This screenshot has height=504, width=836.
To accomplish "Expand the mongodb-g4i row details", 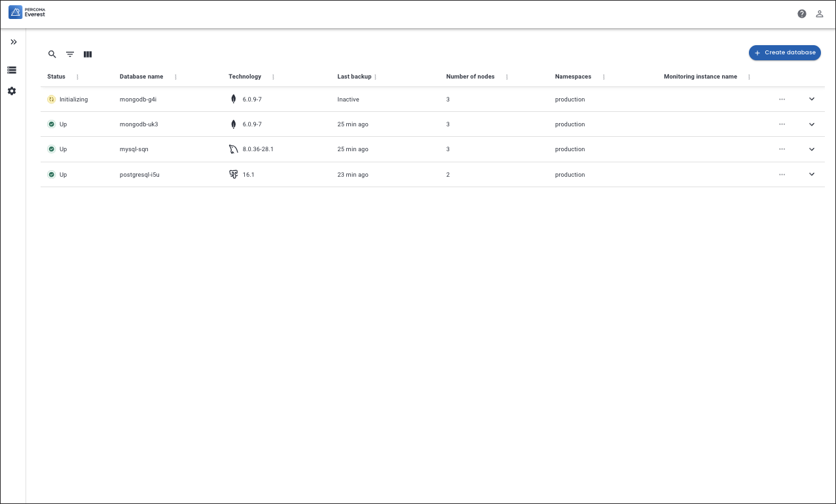I will click(812, 99).
